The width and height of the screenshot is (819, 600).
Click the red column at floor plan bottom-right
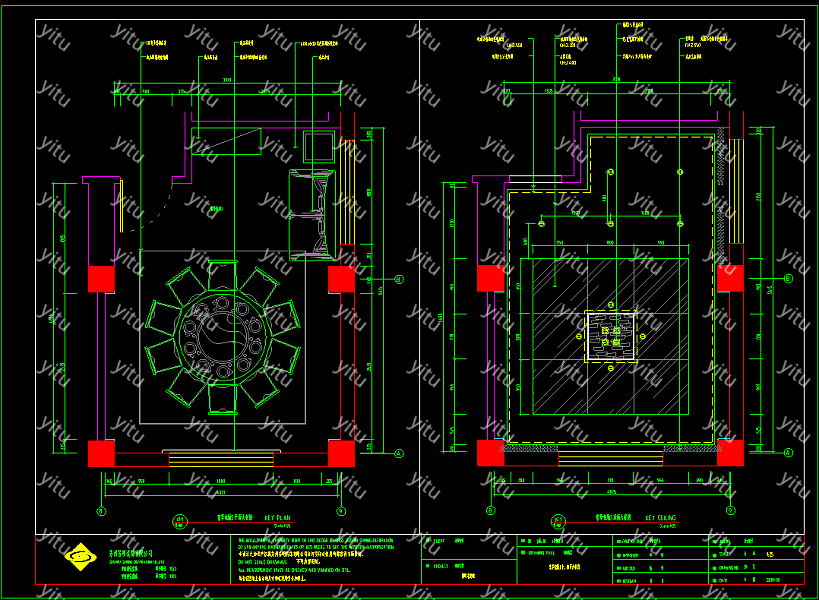point(341,453)
